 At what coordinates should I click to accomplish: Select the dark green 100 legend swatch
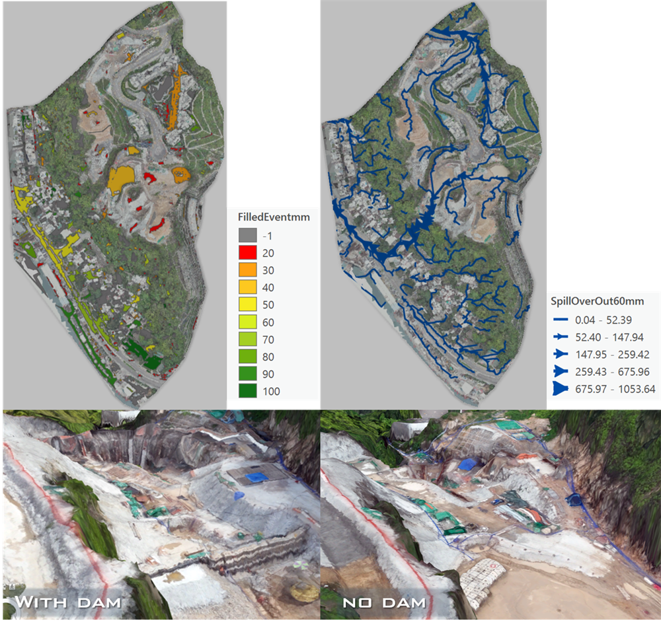pos(248,391)
